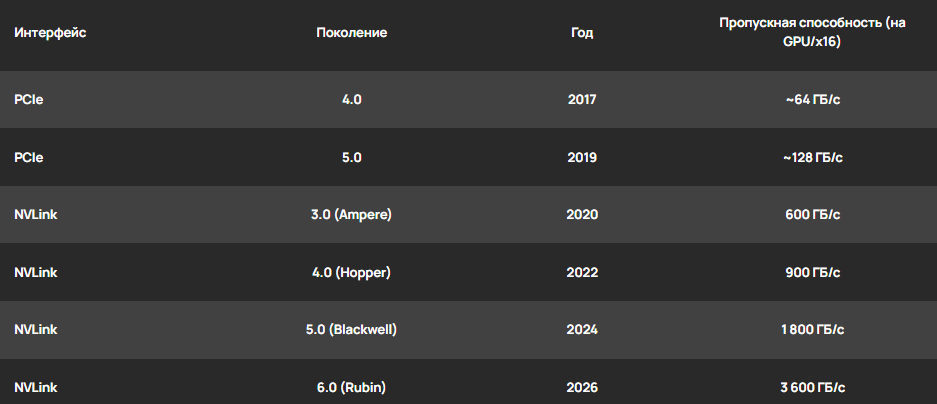Viewport: 937px width, 404px height.
Task: Select the 1 800 ГБ/с throughput cell
Action: click(812, 330)
